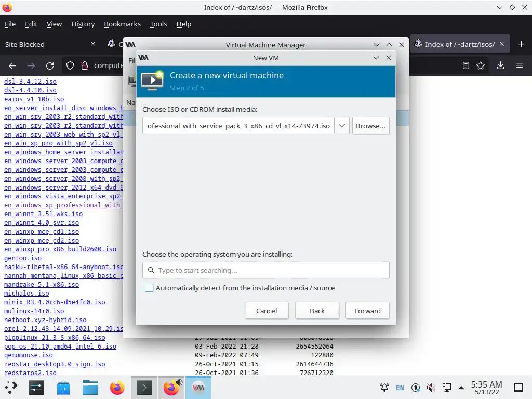
Task: Switch to Site Blocked tab
Action: click(49, 44)
